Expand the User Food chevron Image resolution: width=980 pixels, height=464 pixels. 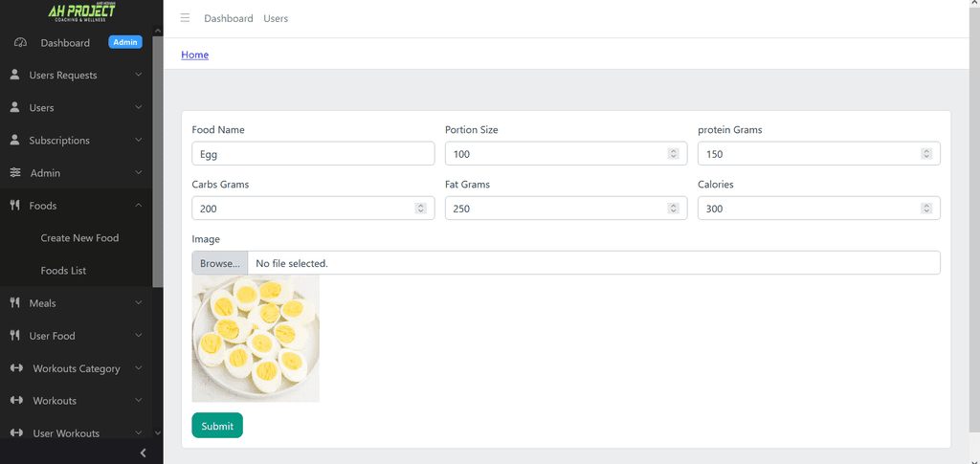click(x=139, y=336)
